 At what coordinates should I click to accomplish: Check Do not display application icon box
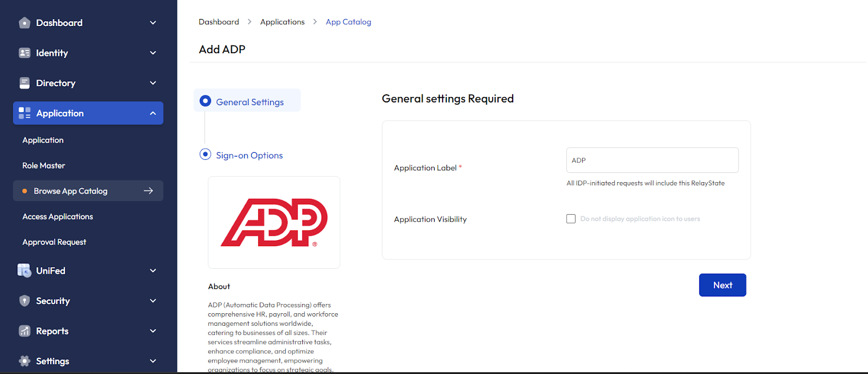571,219
